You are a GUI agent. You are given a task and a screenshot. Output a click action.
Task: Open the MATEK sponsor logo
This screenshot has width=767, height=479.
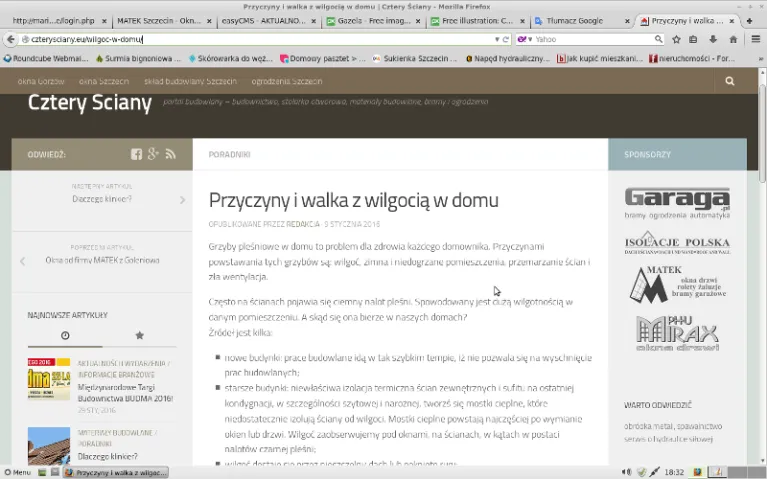tap(677, 285)
